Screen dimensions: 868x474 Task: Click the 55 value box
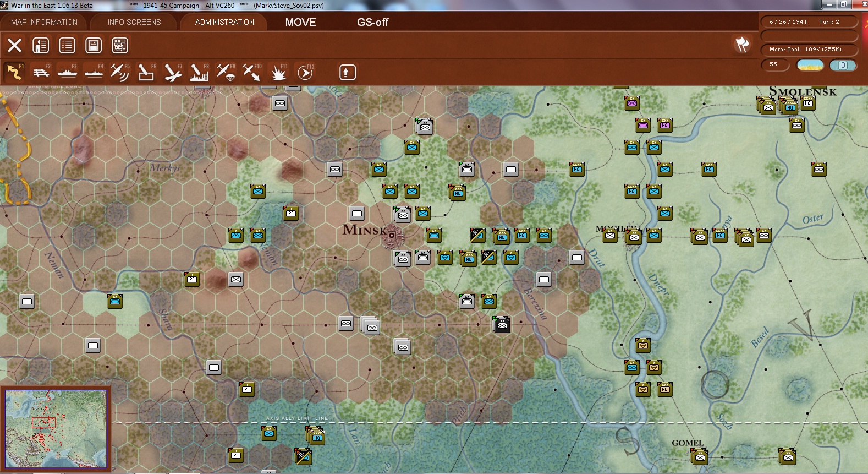pos(775,65)
